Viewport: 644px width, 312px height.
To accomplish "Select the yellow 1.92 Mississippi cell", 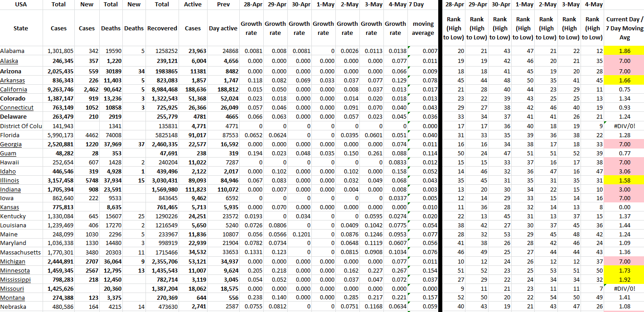I will [x=624, y=279].
